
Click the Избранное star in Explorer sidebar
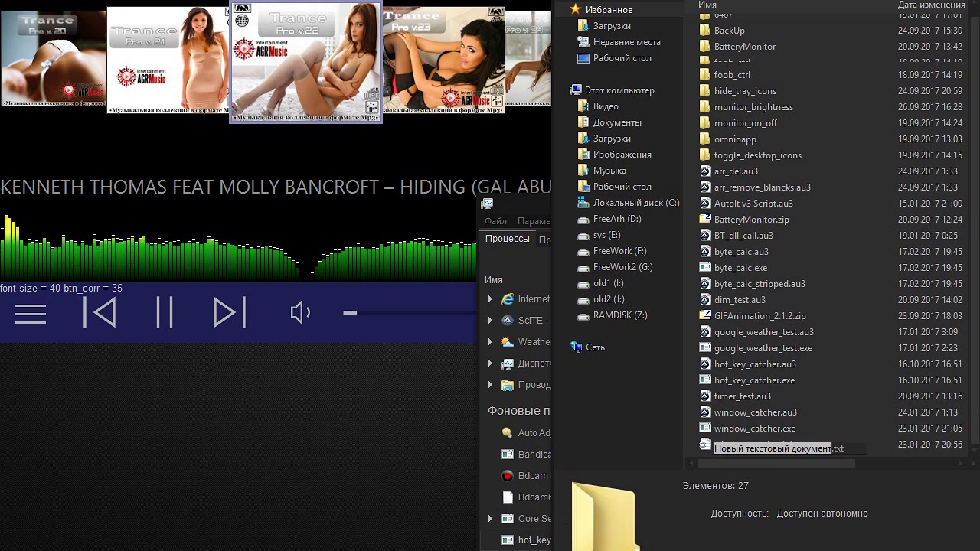tap(575, 9)
